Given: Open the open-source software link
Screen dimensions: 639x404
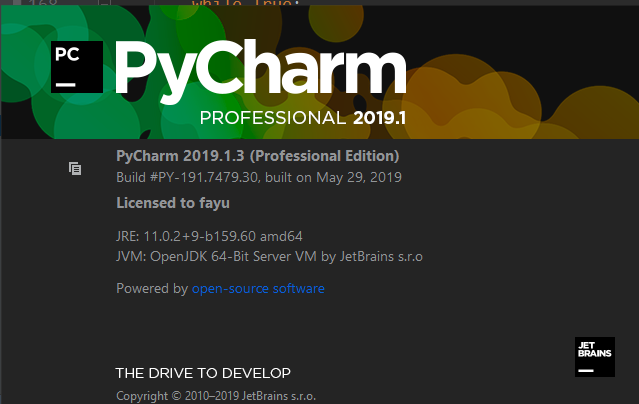Looking at the screenshot, I should coord(258,288).
